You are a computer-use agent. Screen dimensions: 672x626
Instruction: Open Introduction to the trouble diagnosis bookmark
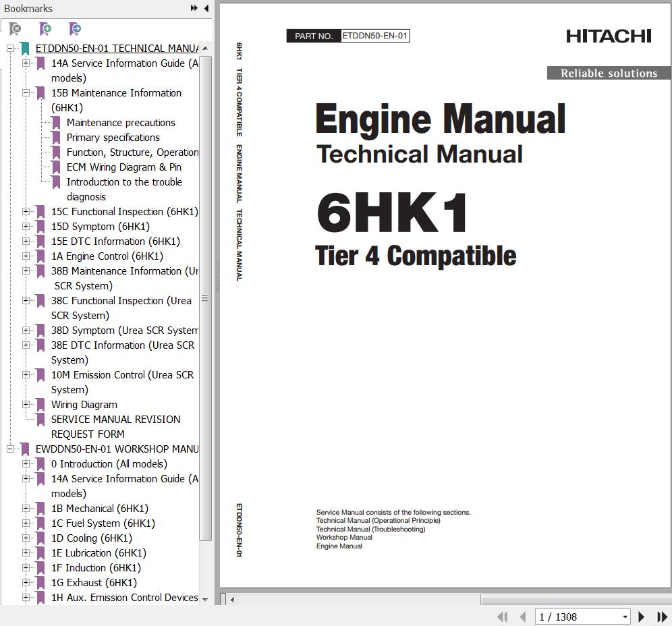tap(124, 189)
